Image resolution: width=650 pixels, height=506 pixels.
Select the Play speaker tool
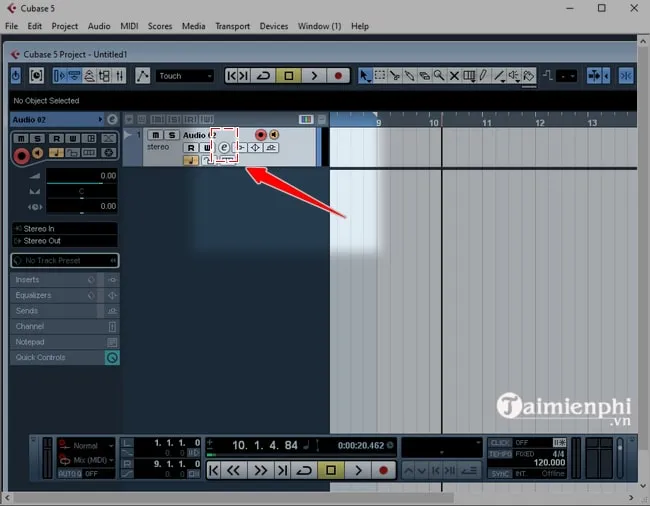[514, 76]
